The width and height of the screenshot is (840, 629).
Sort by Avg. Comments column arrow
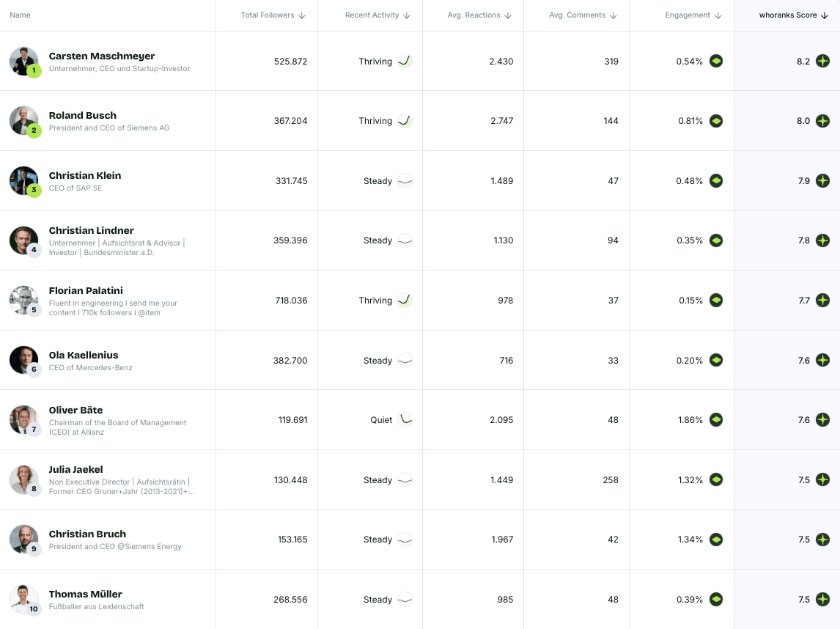tap(614, 15)
